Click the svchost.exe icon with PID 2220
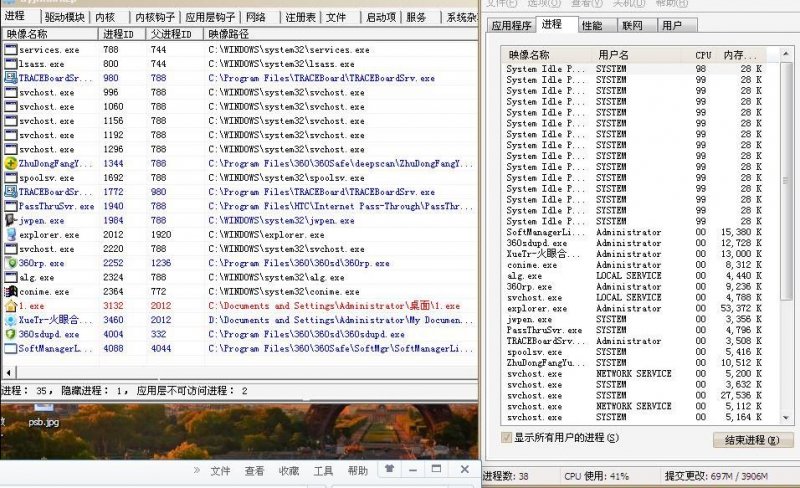 point(11,249)
